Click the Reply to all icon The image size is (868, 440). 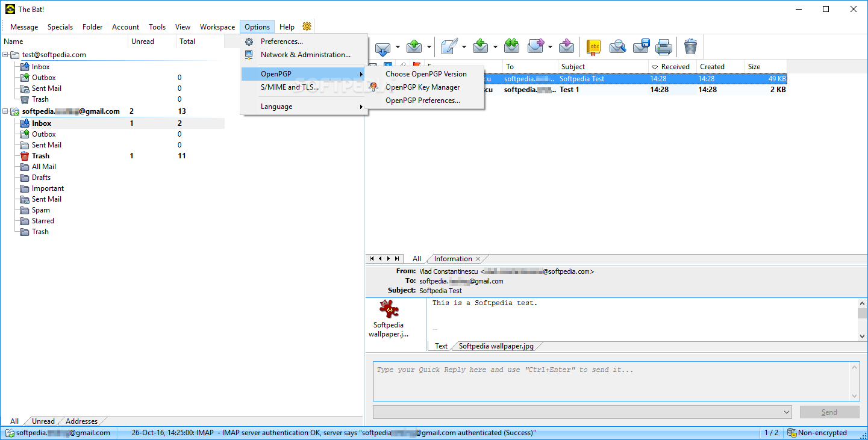point(511,46)
